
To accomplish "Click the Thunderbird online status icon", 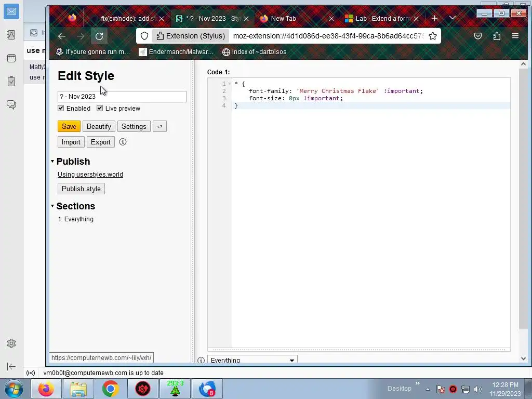I will [x=31, y=373].
